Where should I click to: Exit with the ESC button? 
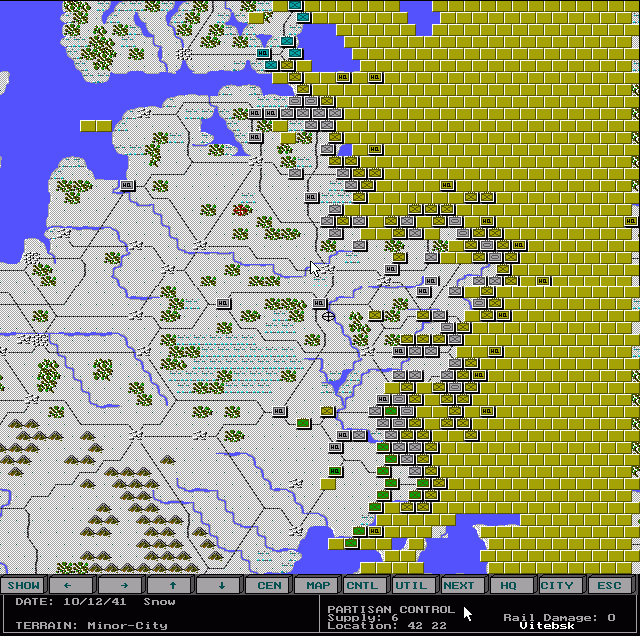(x=611, y=585)
